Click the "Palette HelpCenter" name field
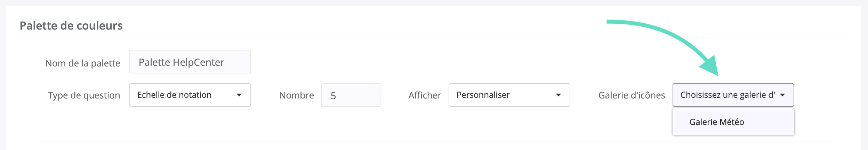The height and width of the screenshot is (150, 868). [x=190, y=62]
